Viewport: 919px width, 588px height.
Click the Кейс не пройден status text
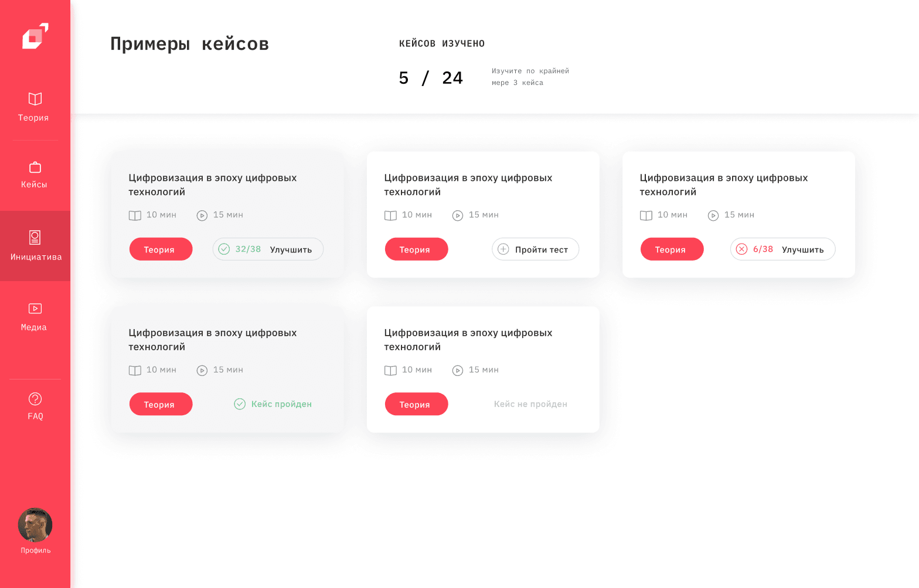coord(530,404)
